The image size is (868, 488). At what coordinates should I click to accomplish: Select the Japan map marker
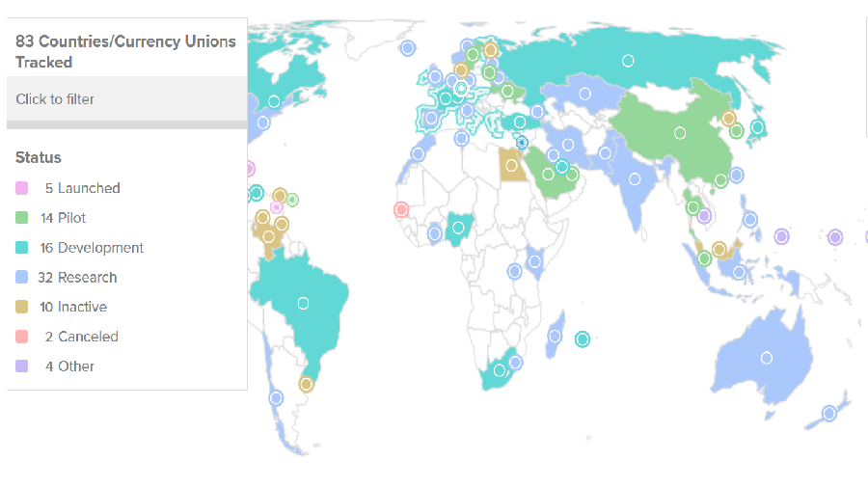[757, 127]
